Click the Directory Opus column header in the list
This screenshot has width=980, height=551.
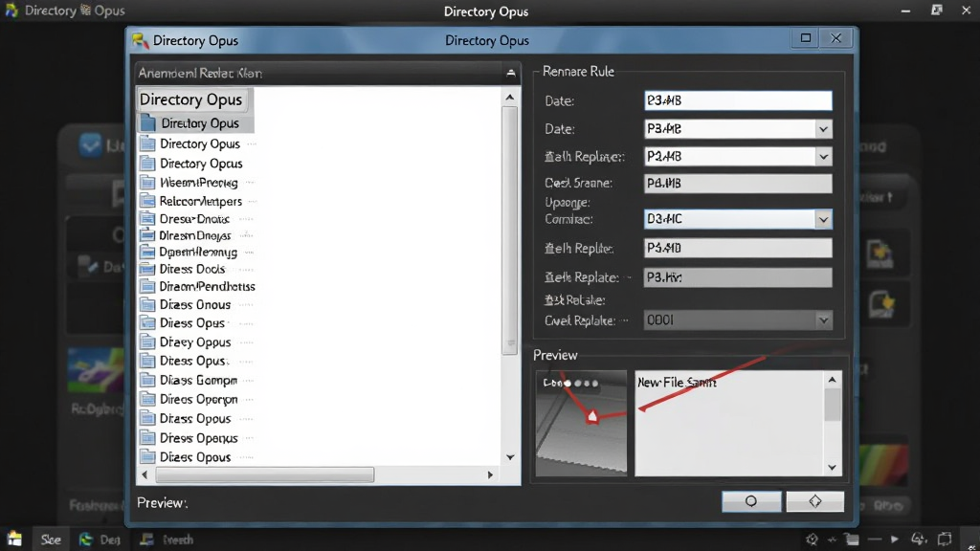pyautogui.click(x=190, y=99)
